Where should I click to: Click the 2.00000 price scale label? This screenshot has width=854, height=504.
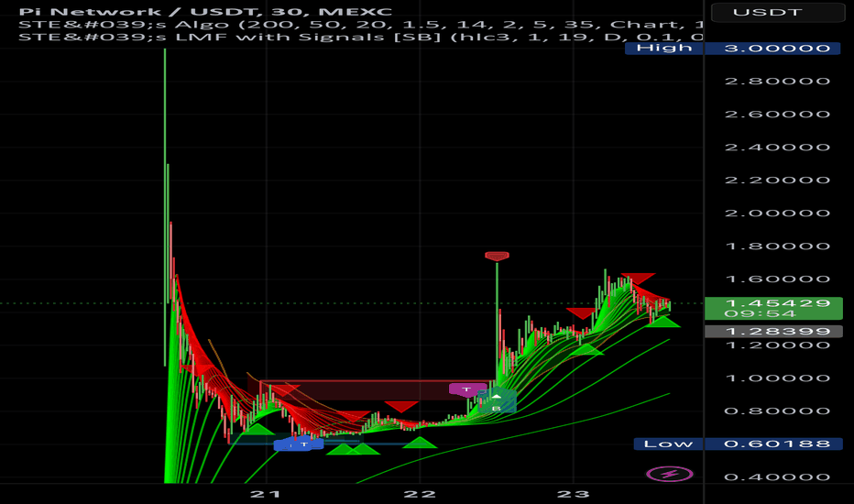tap(777, 213)
